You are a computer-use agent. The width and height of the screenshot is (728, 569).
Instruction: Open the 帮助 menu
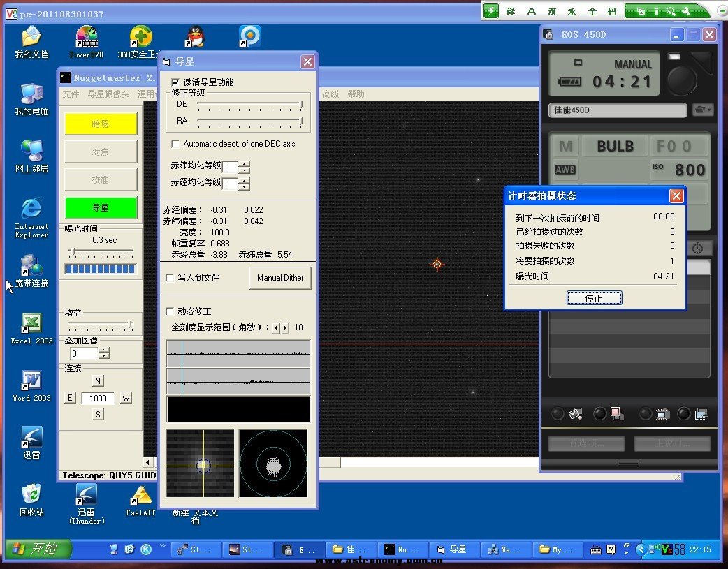pyautogui.click(x=356, y=94)
